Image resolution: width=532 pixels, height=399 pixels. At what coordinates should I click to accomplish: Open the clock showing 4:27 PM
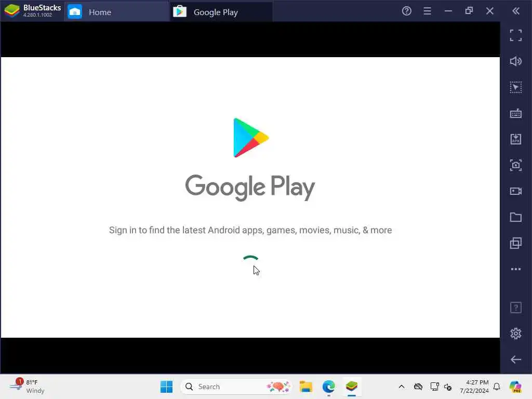[x=474, y=387]
